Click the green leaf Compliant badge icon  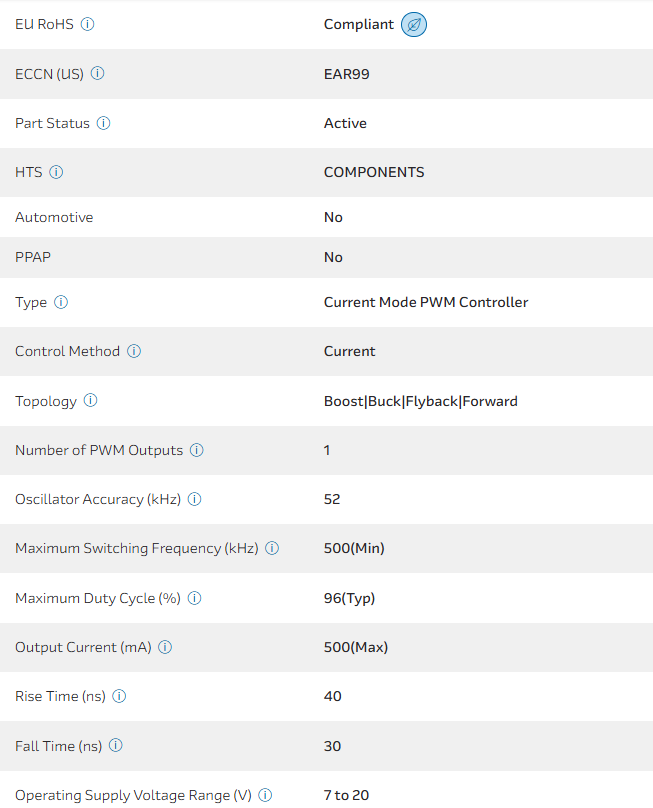(x=414, y=24)
